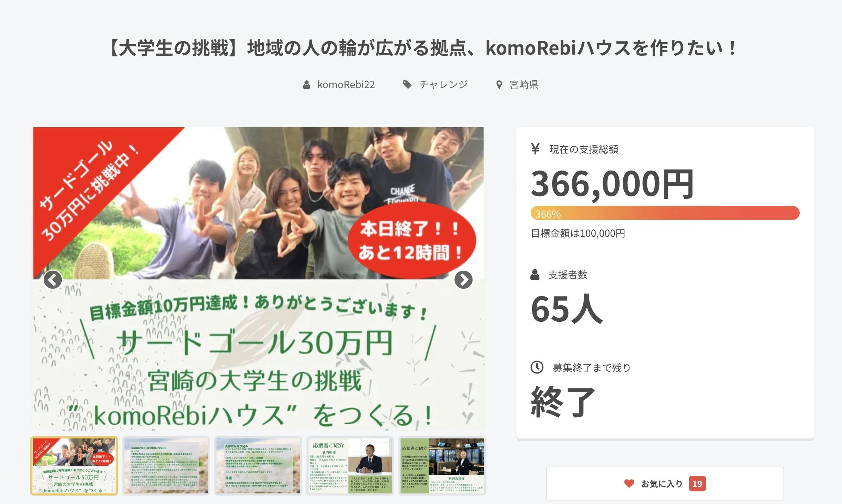Click the user icon beside komoRebi22
This screenshot has width=842, height=504.
coord(306,85)
